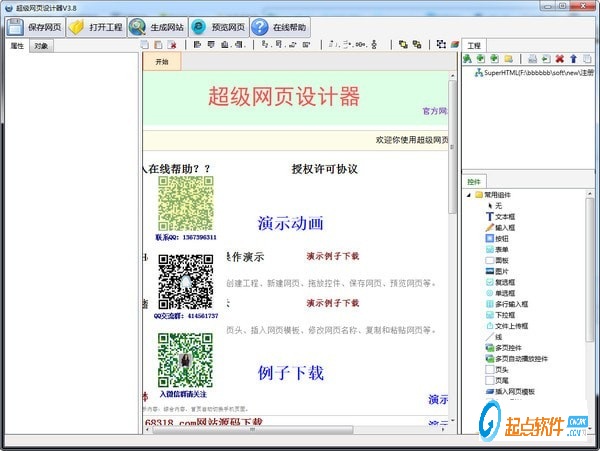
Task: Select the 表单 form control
Action: [497, 250]
